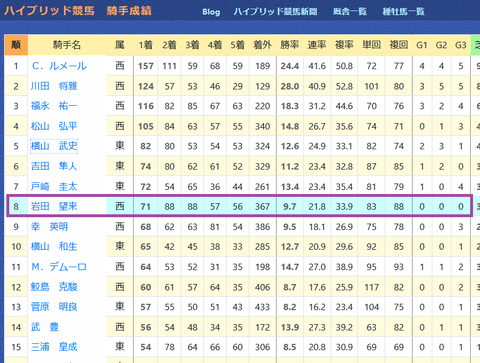Select 岩田 望来's 367 着外 cell

coord(263,206)
